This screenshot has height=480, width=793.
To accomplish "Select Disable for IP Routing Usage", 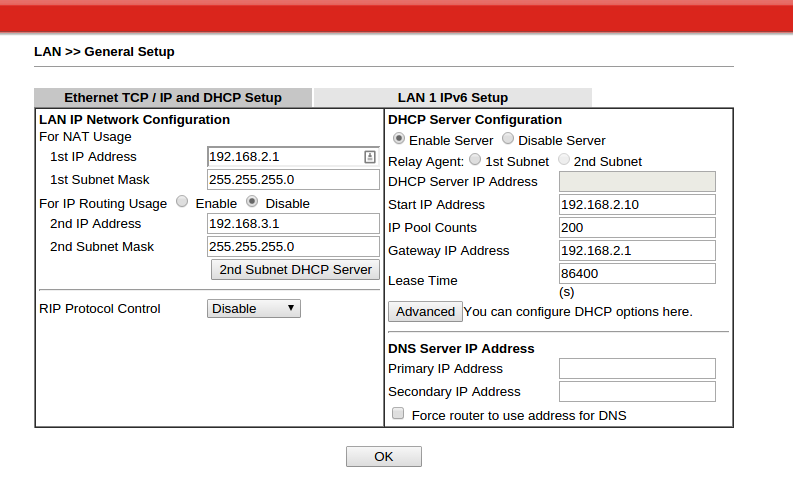I will (252, 201).
